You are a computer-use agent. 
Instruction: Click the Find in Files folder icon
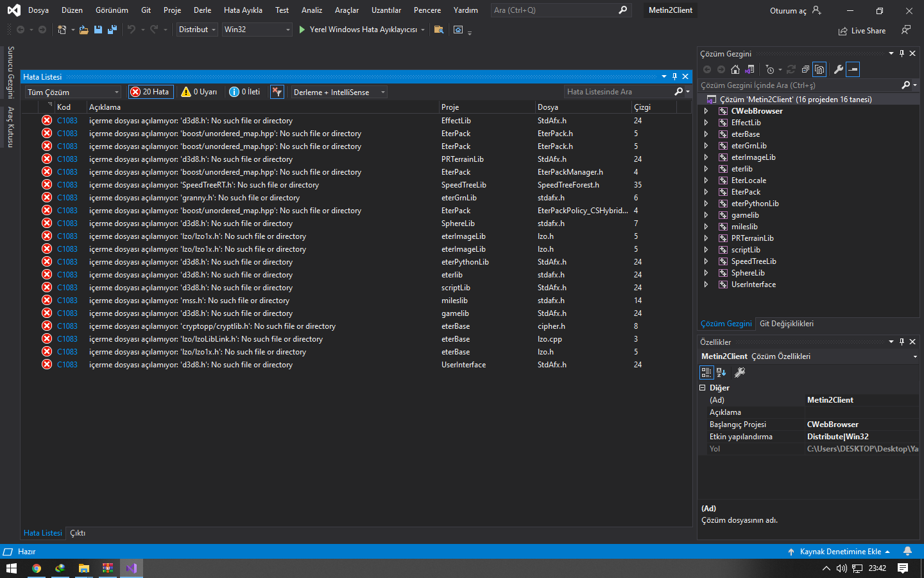[x=439, y=30]
